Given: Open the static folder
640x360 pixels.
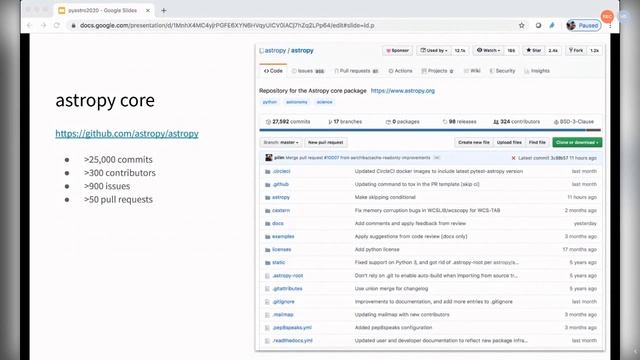Looking at the screenshot, I should point(278,262).
